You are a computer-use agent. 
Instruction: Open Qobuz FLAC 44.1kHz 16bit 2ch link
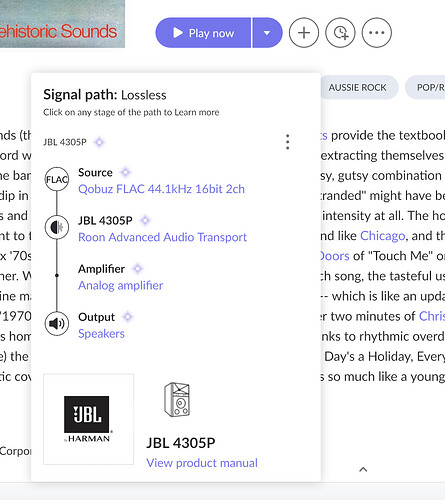tap(161, 189)
